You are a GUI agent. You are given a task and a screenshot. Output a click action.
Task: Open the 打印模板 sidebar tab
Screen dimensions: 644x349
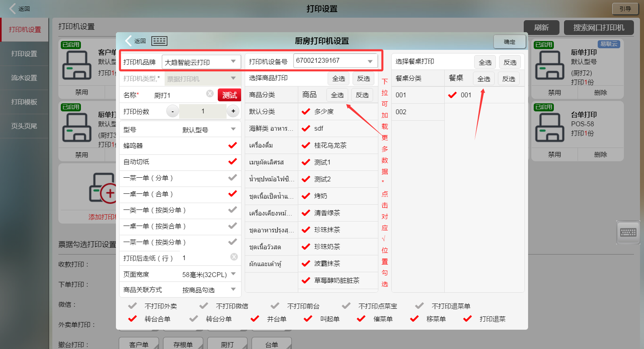point(24,102)
